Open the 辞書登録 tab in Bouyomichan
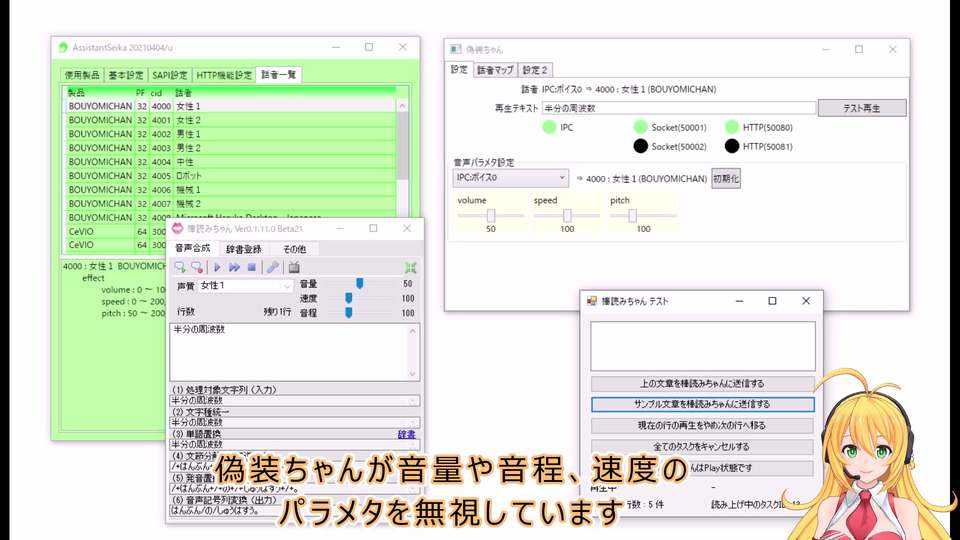Viewport: 960px width, 540px height. click(x=244, y=249)
